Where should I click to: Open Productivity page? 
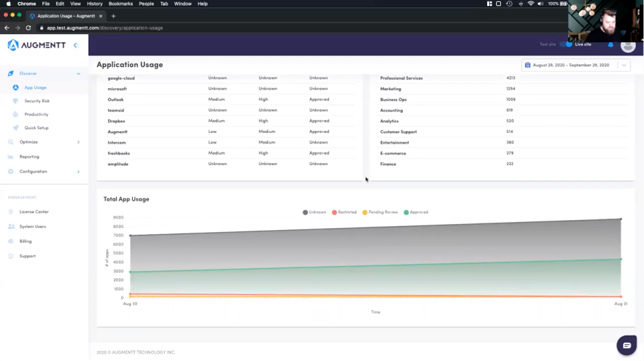[36, 115]
